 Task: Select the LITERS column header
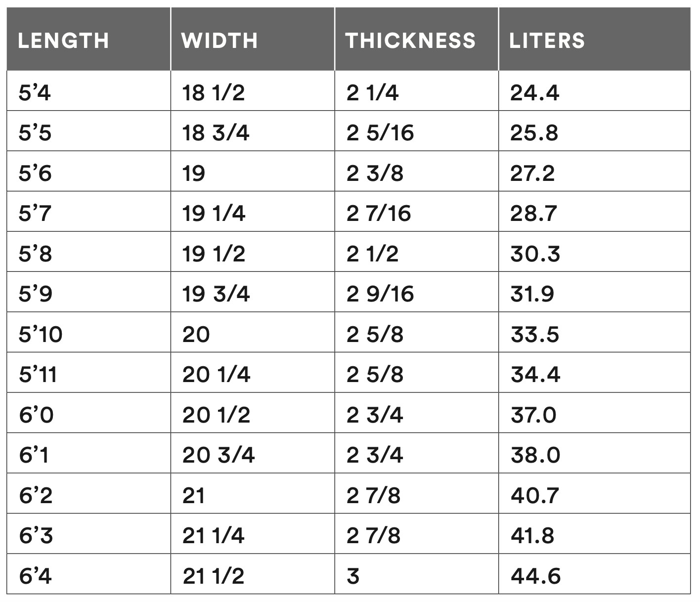click(x=547, y=41)
